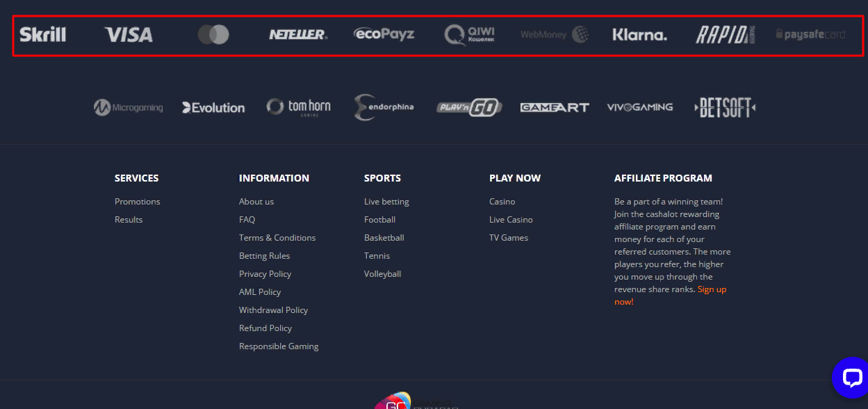Go to Live betting link
This screenshot has height=409, width=868.
click(x=386, y=202)
